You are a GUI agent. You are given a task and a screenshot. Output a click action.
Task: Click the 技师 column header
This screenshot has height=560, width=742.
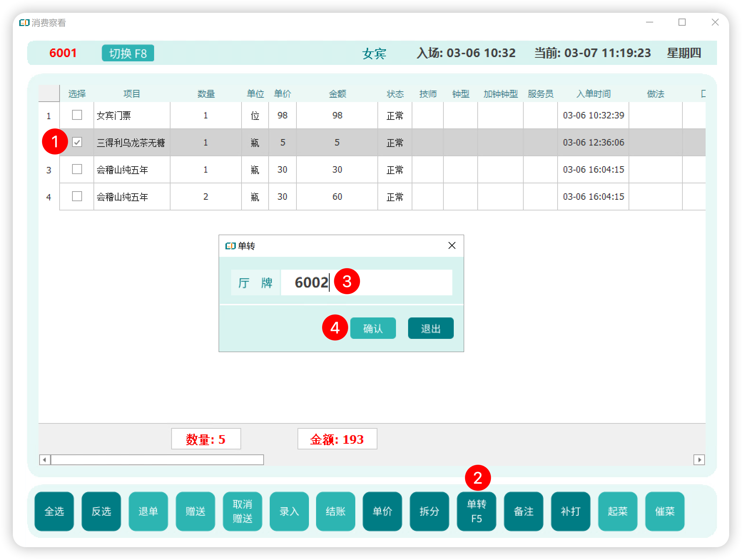tap(428, 94)
